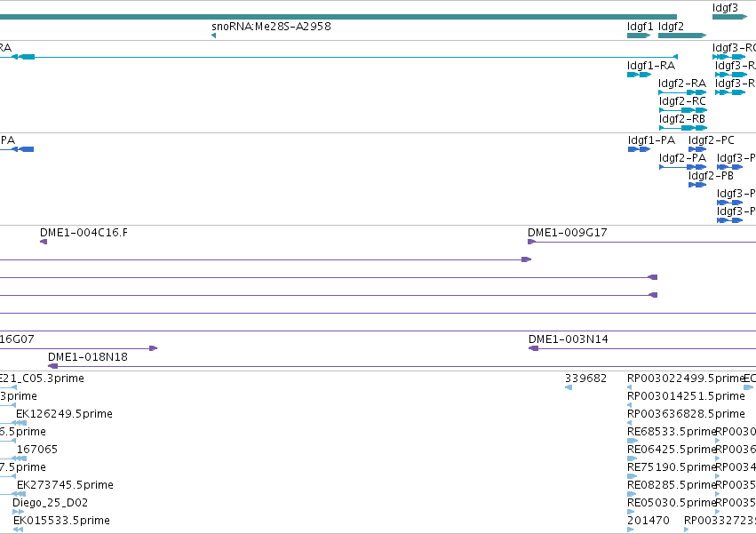Image resolution: width=756 pixels, height=534 pixels.
Task: Select the Idgf2-RA transcript label
Action: coord(682,84)
